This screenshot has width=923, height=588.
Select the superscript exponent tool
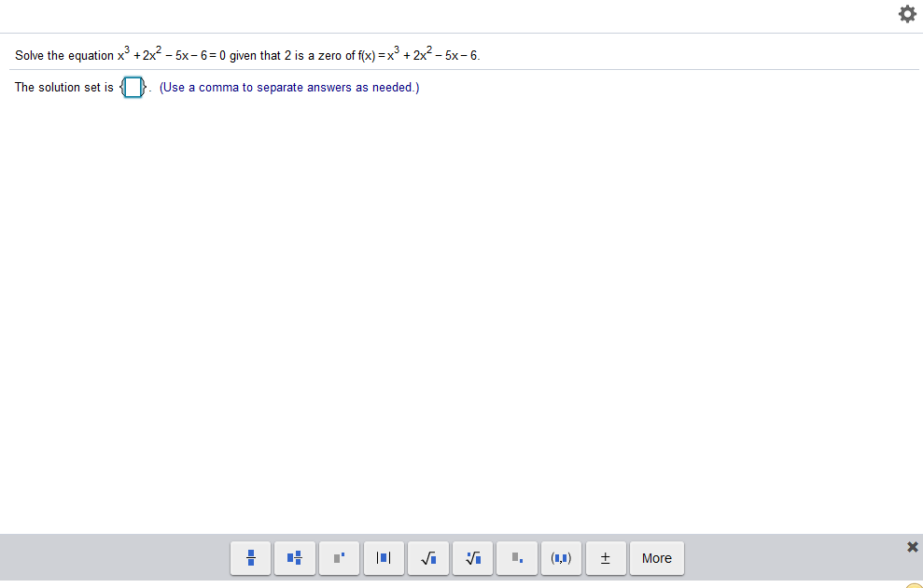tap(339, 558)
